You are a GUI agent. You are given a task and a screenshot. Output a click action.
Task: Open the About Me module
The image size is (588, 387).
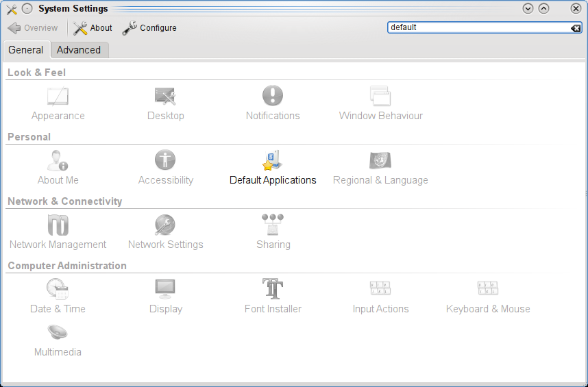pos(58,168)
